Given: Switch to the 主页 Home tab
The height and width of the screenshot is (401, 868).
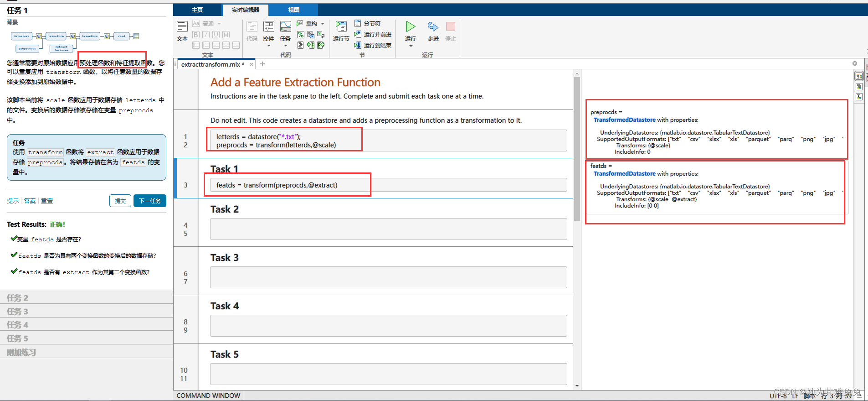Looking at the screenshot, I should click(197, 10).
